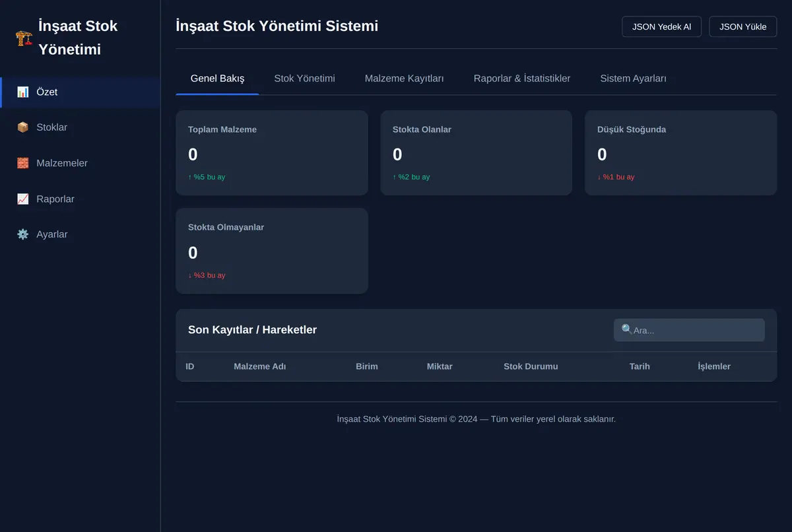Open the Özet sidebar item
The height and width of the screenshot is (532, 792).
tap(80, 92)
